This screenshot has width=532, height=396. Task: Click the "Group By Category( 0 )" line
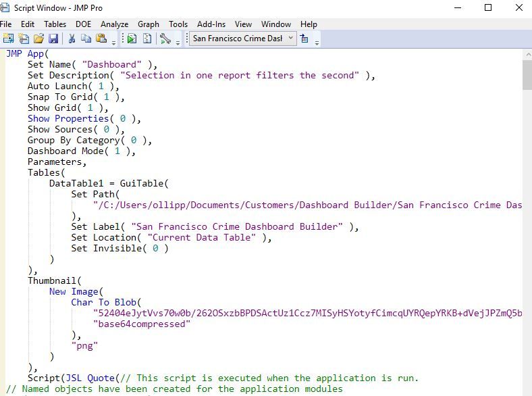click(90, 141)
